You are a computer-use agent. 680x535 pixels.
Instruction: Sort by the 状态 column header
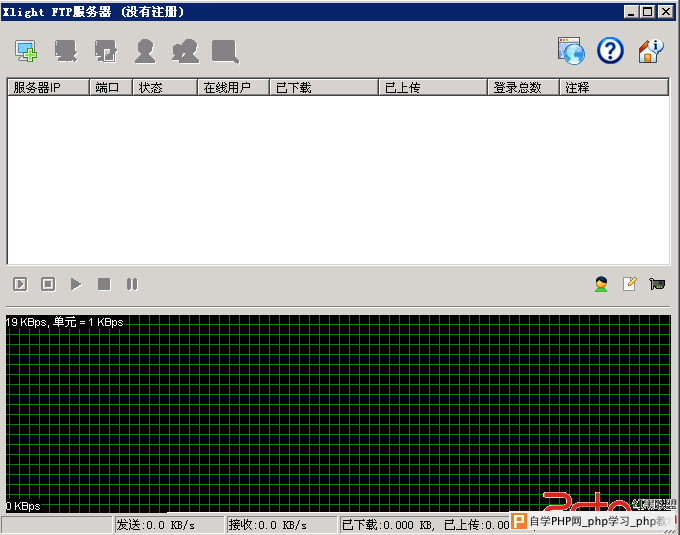pyautogui.click(x=165, y=88)
